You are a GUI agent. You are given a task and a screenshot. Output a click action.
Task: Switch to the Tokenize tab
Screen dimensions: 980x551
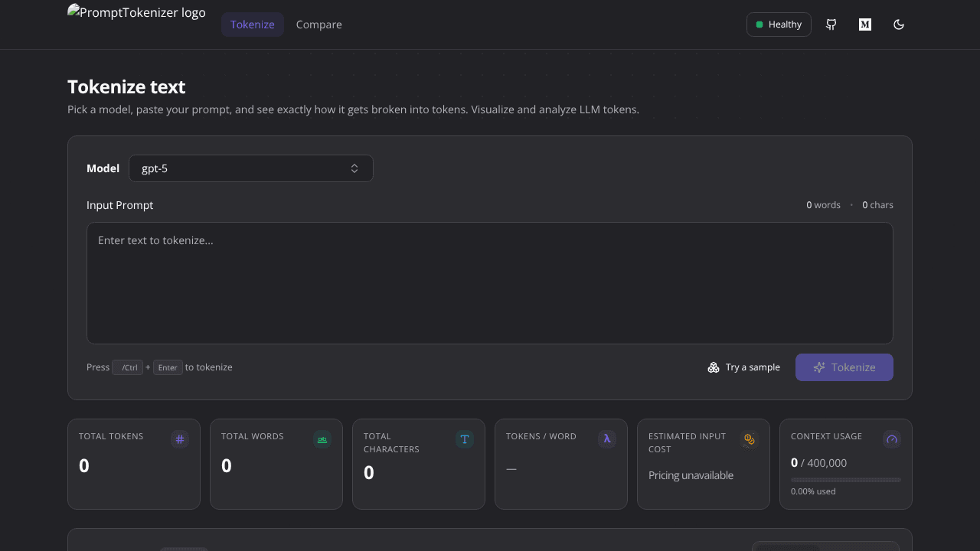pos(253,24)
